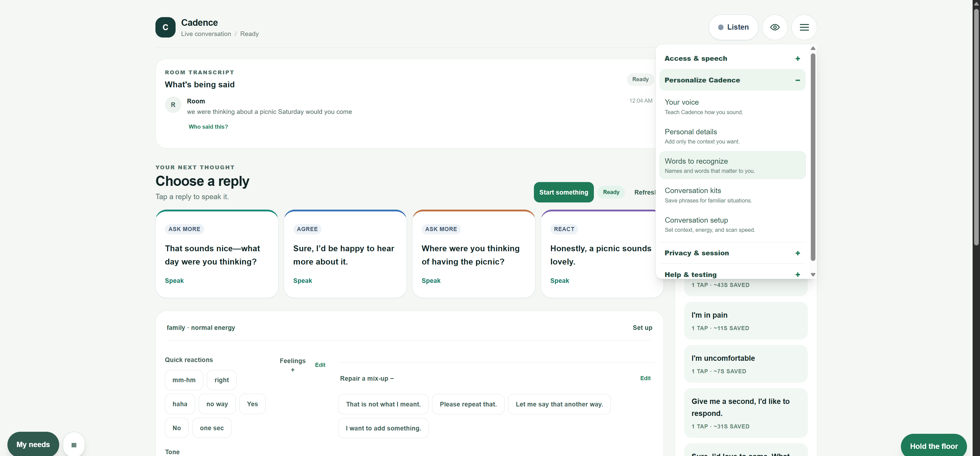Tap 'Let me say that another way.'

(559, 404)
